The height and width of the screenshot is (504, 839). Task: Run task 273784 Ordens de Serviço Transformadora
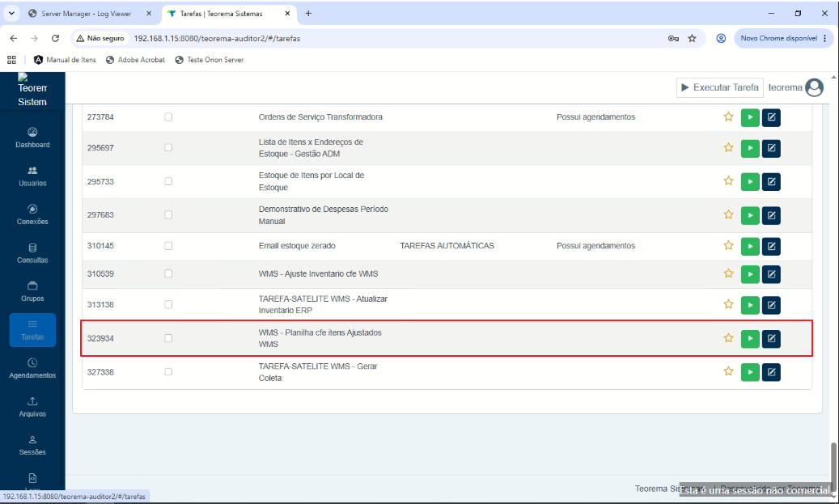[x=750, y=117]
